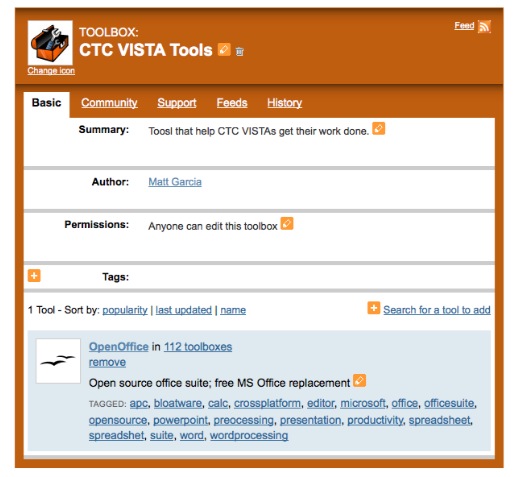The image size is (525, 477).
Task: Click the Change icon link
Action: 51,71
